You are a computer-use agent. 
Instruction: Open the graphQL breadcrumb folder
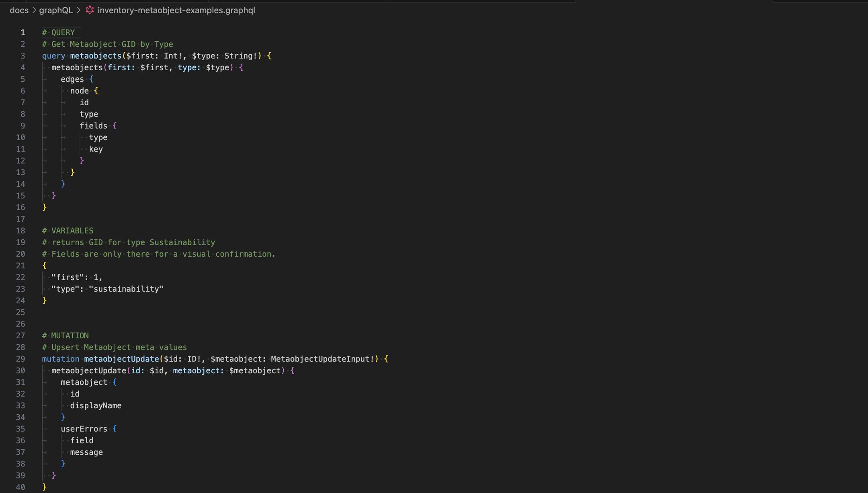tap(56, 10)
